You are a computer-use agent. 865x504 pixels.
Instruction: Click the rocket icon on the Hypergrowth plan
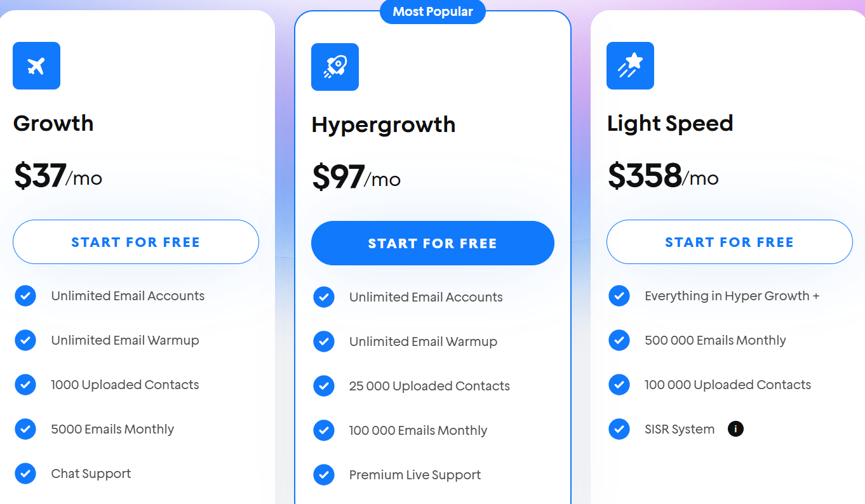tap(335, 67)
